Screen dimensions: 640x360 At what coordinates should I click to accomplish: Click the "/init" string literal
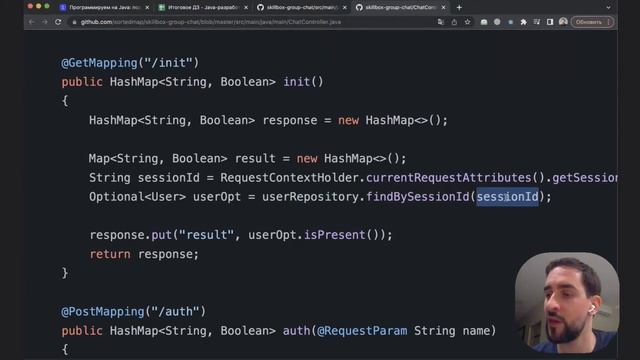point(169,63)
